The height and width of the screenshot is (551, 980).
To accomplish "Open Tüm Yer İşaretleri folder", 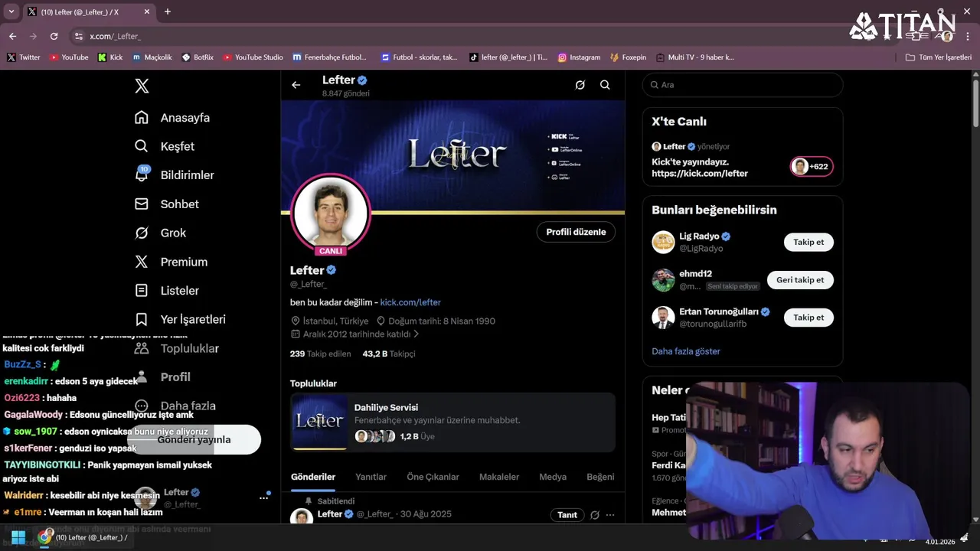I will (938, 57).
